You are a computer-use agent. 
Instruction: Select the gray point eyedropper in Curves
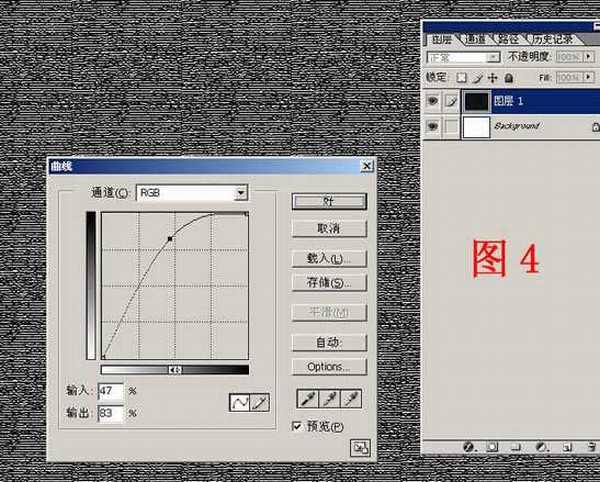(329, 400)
